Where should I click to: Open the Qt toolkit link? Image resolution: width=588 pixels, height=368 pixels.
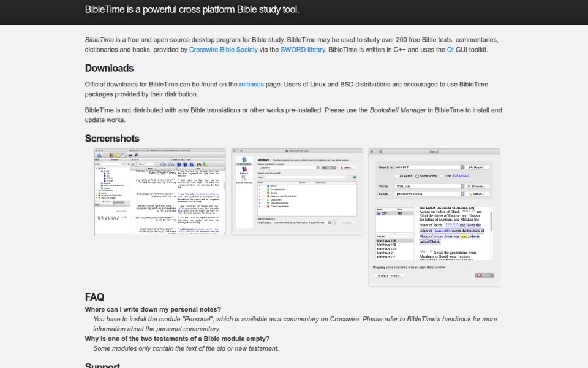coord(450,50)
